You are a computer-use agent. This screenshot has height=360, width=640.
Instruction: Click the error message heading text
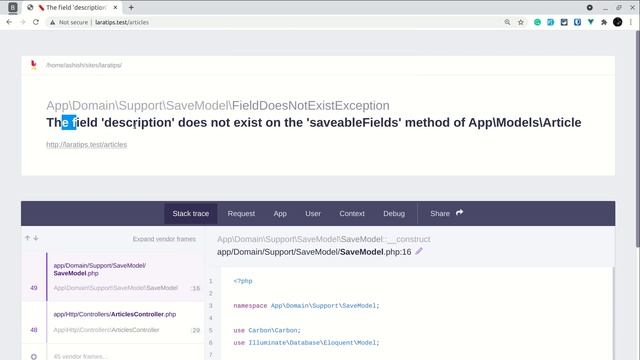click(313, 122)
